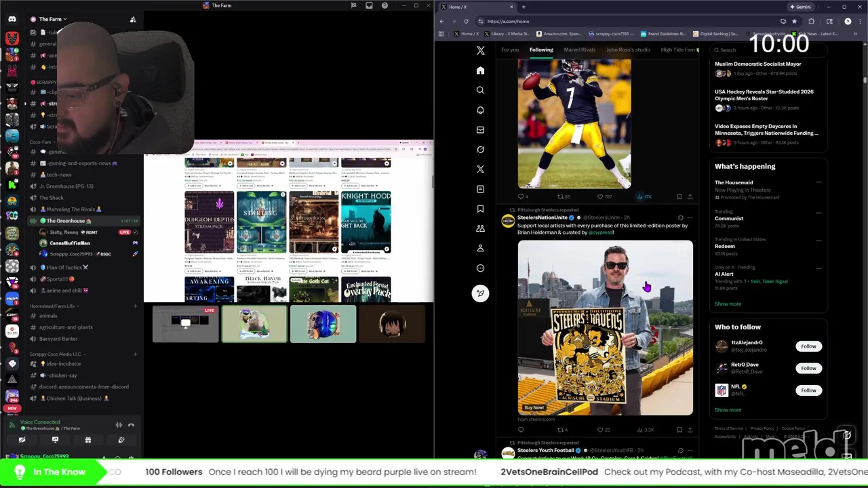Screen dimensions: 868x488
Task: Switch to the Following tab
Action: [541, 49]
